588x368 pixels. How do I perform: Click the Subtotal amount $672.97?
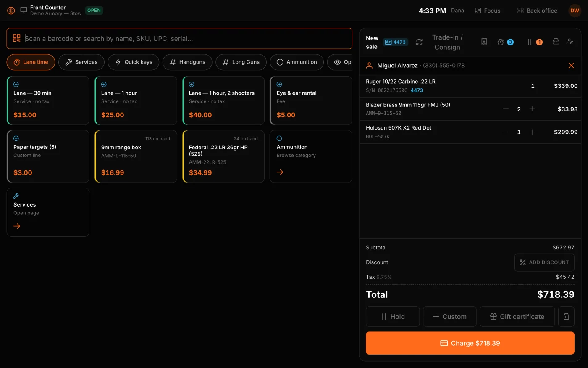tap(563, 248)
